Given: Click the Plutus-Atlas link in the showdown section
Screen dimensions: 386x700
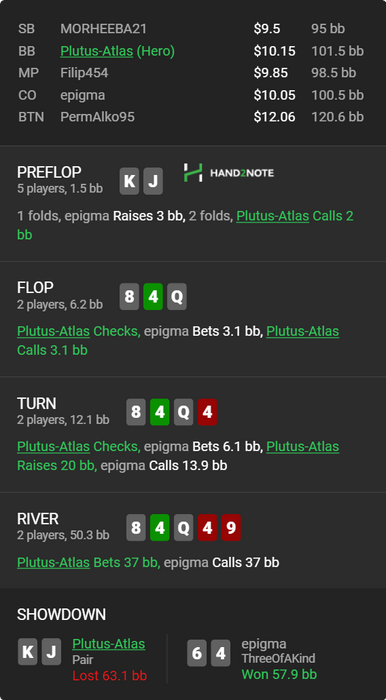Looking at the screenshot, I should [x=108, y=643].
